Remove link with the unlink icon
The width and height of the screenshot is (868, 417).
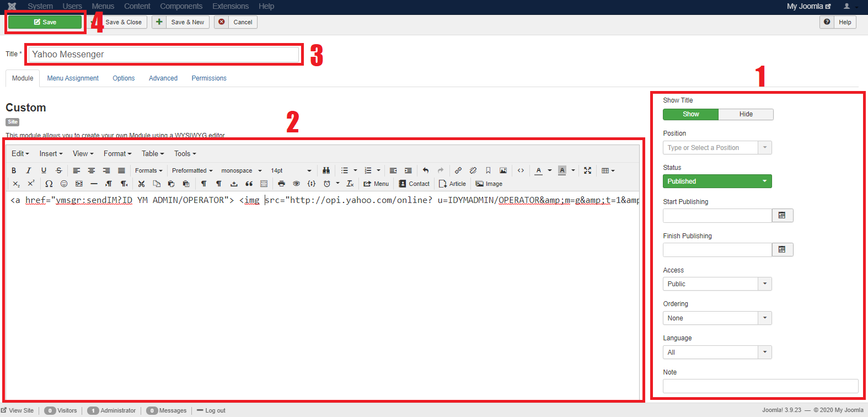click(x=473, y=170)
